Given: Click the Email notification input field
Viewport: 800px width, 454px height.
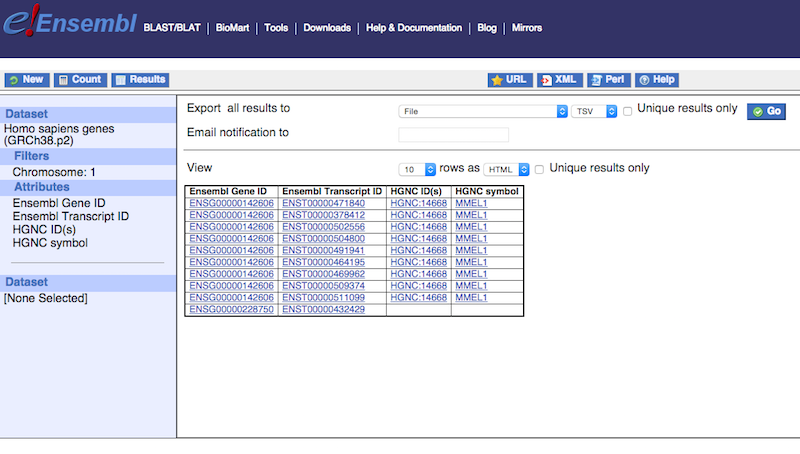Looking at the screenshot, I should click(453, 135).
